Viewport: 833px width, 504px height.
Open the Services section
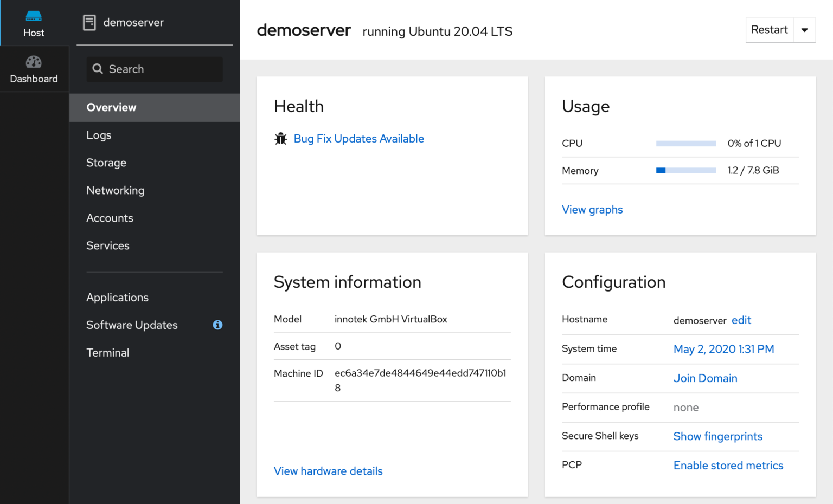107,245
